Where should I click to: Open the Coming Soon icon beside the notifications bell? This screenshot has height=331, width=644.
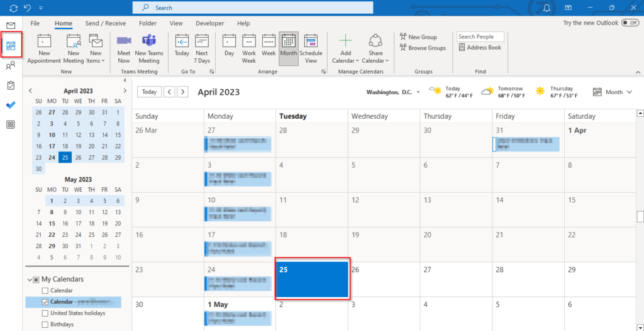569,8
